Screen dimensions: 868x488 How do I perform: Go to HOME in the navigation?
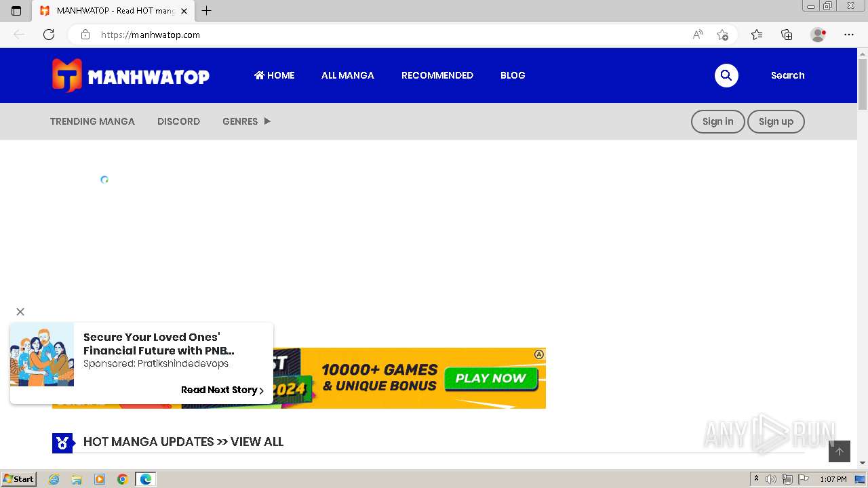[x=274, y=75]
